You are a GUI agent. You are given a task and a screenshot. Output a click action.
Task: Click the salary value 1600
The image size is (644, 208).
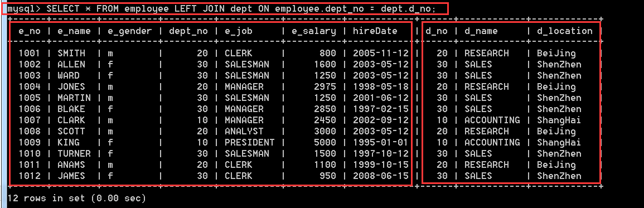point(325,64)
